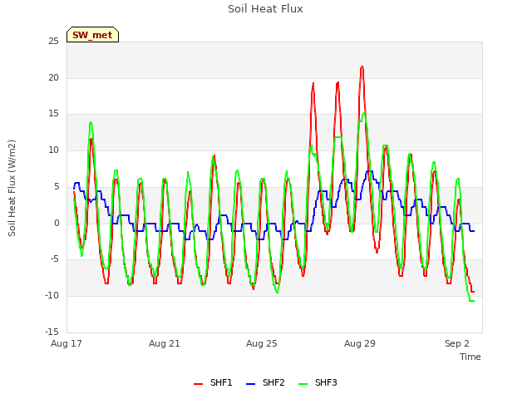This screenshot has height=399, width=532.
Task: Click the Time x-axis title
Action: click(x=470, y=357)
